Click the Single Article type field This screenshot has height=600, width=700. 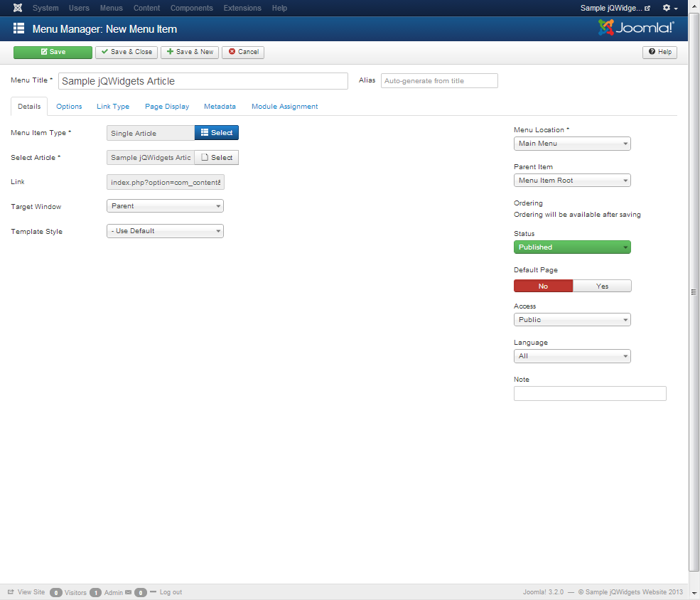[151, 133]
